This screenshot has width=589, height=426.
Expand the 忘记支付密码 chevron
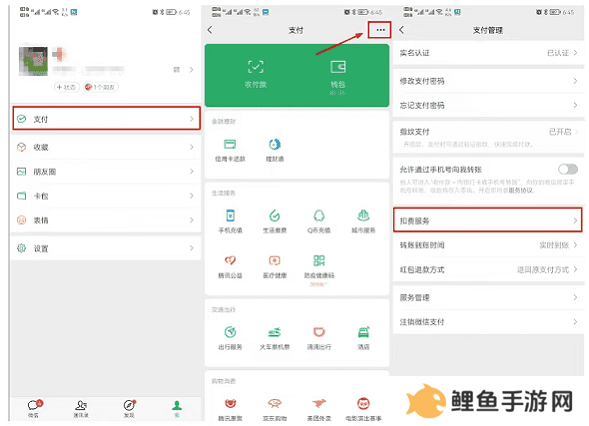click(x=575, y=105)
